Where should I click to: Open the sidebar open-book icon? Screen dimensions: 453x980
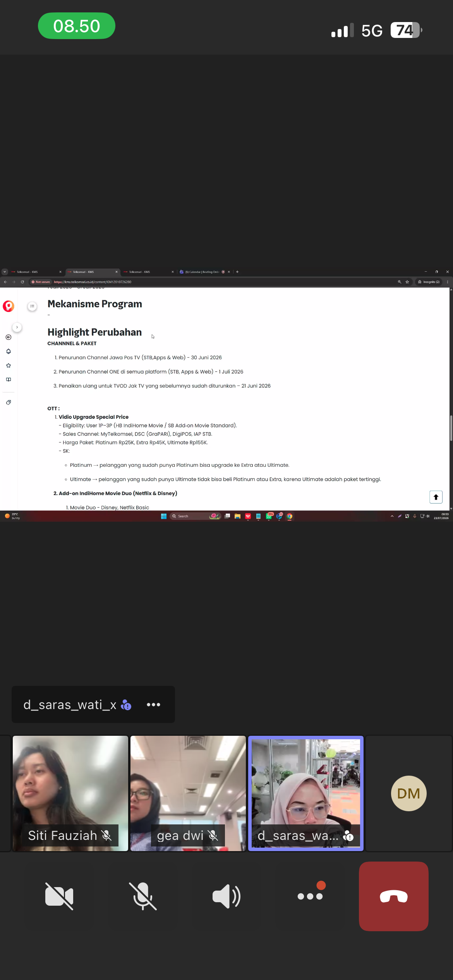pos(9,379)
